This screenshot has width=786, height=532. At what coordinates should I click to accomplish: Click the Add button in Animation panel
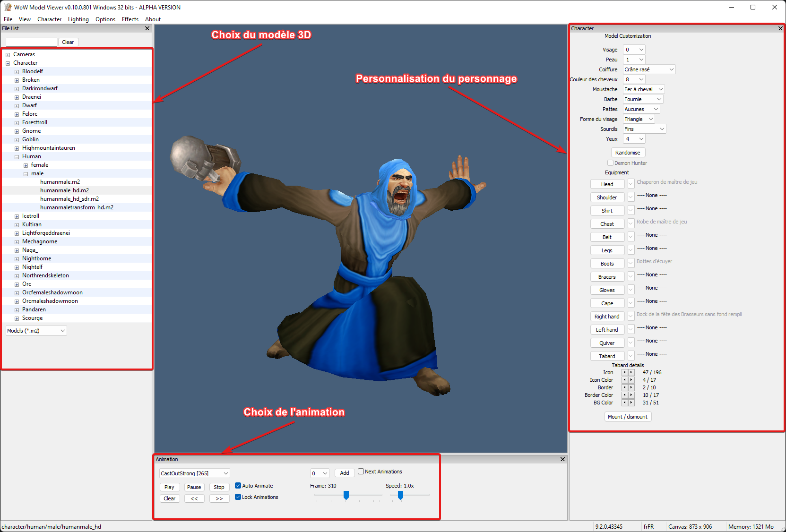(345, 473)
